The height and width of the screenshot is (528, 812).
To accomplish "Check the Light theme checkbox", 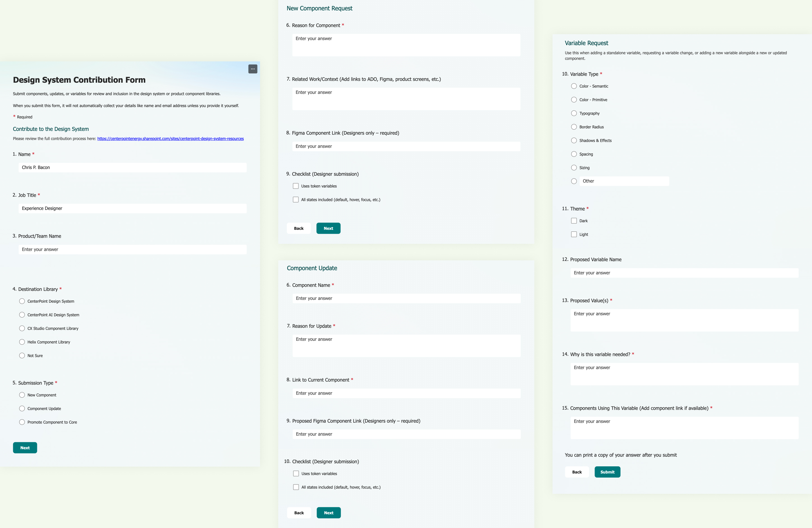I will pyautogui.click(x=574, y=235).
